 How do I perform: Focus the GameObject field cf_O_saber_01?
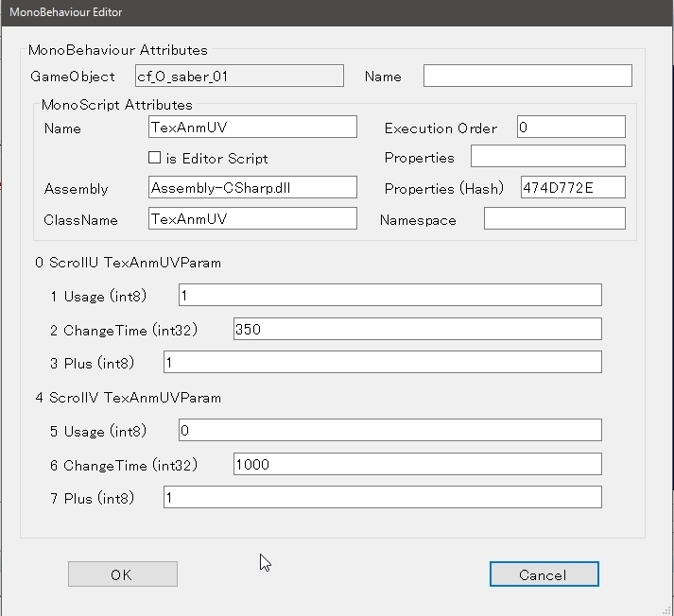[x=239, y=76]
